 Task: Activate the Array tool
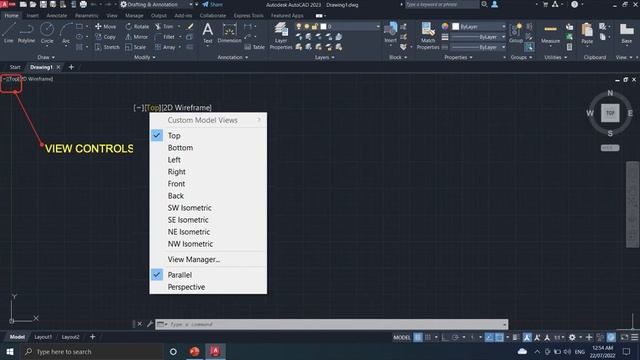tap(165, 47)
